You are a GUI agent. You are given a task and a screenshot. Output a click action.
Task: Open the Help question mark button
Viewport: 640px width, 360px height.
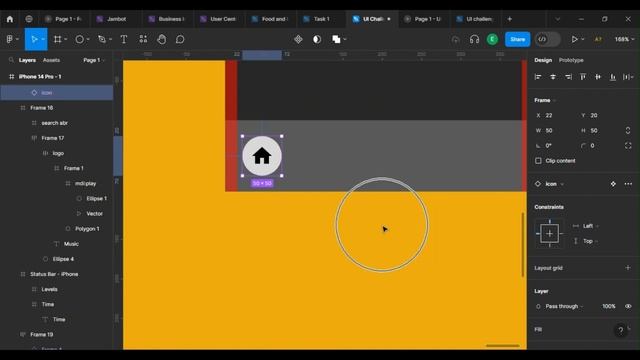tap(621, 330)
